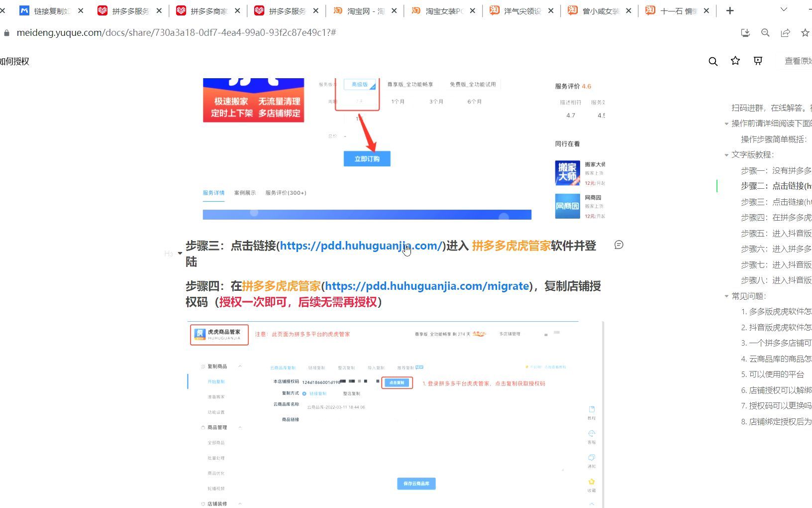Viewport: 812px width, 508px height.
Task: Click the 扫码进群 outline entry
Action: point(772,108)
